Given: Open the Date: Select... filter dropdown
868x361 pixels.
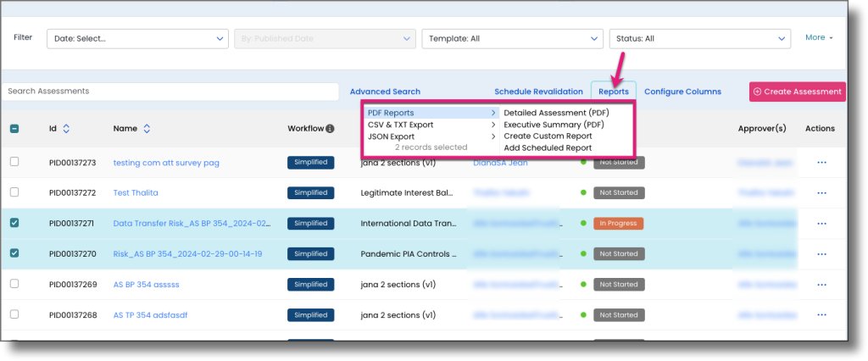Looking at the screenshot, I should point(138,39).
